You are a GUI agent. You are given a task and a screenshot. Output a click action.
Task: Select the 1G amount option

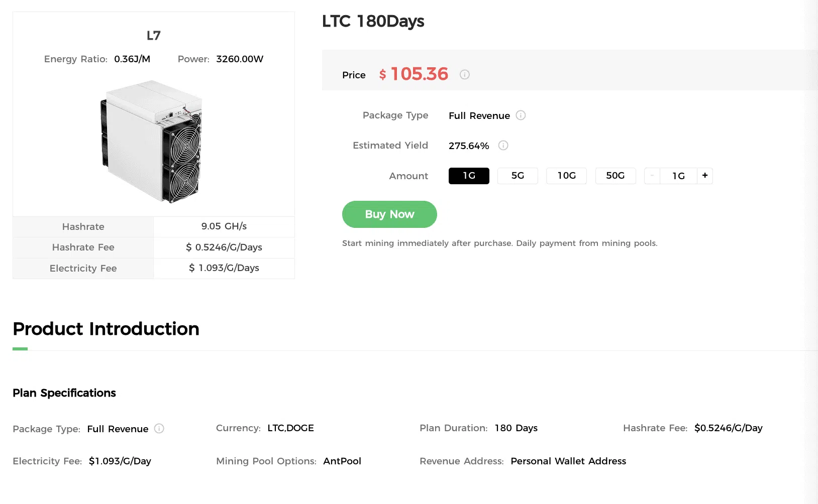(469, 176)
